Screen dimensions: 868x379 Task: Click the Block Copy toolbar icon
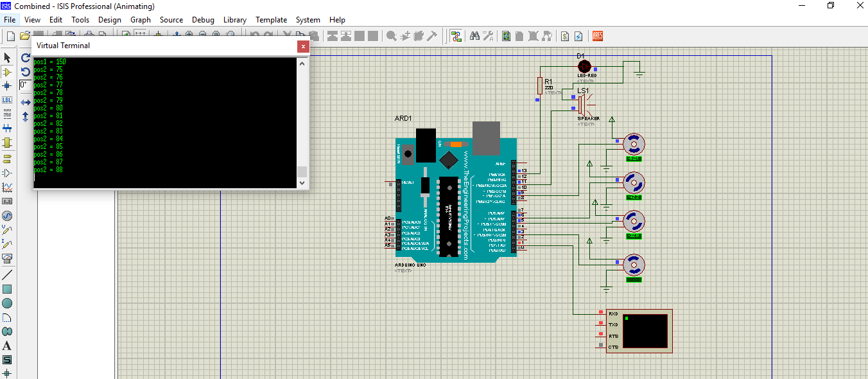point(333,37)
